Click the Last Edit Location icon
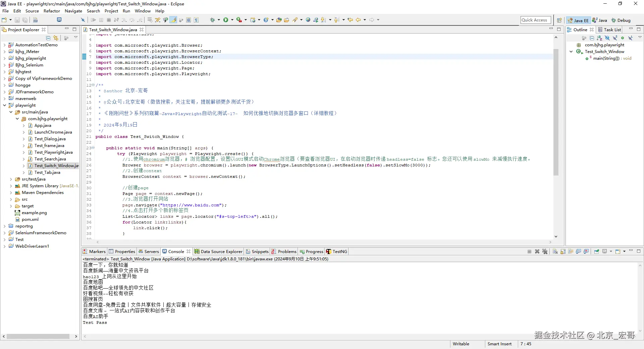The image size is (644, 349). point(350,20)
